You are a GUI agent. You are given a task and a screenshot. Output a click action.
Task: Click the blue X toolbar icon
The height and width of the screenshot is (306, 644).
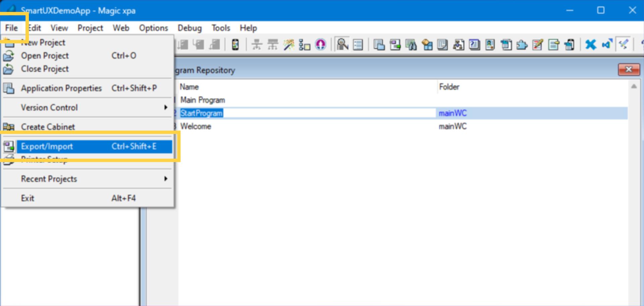[591, 44]
